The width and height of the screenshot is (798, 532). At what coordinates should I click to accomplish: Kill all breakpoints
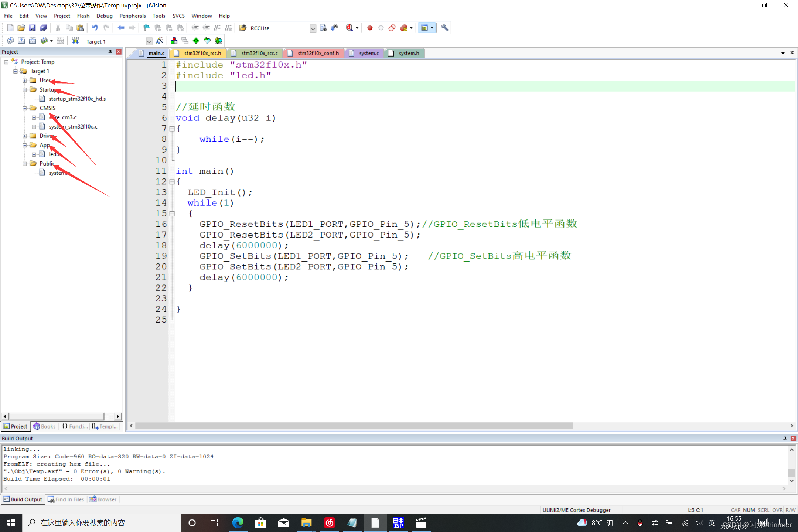click(405, 28)
